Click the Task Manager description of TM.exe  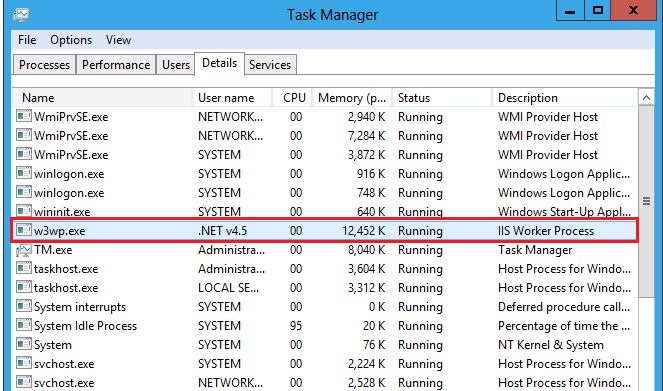[535, 250]
